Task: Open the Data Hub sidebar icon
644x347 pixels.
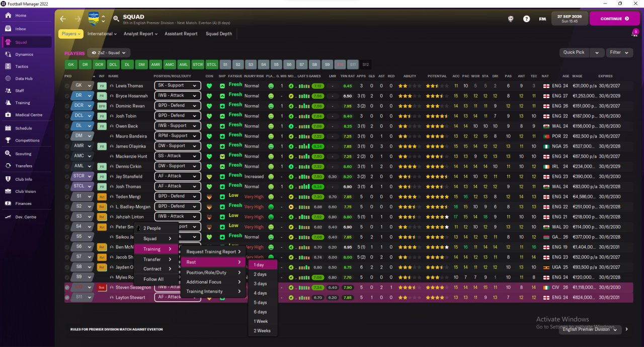Action: pyautogui.click(x=9, y=79)
